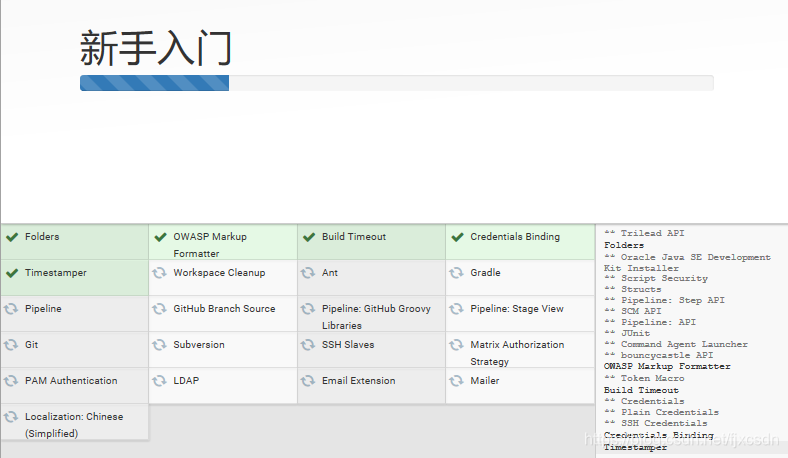Click the Credentials Binding checkmark icon
The image size is (788, 458).
pyautogui.click(x=457, y=237)
